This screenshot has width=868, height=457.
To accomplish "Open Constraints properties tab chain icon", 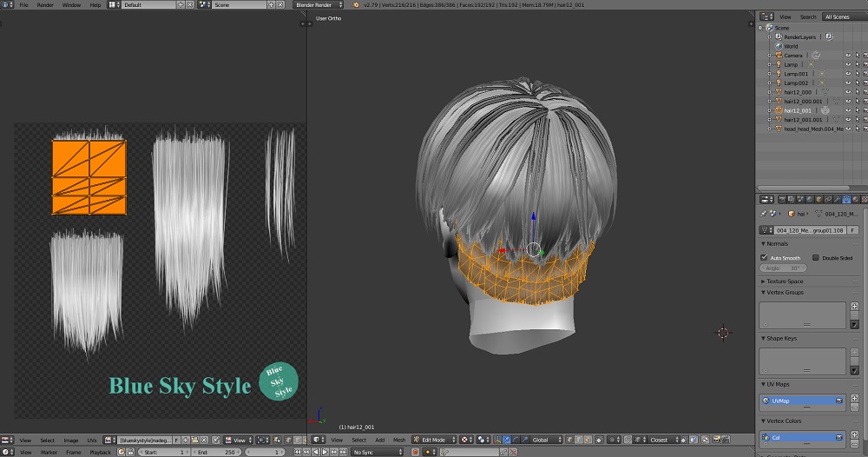I will 828,200.
